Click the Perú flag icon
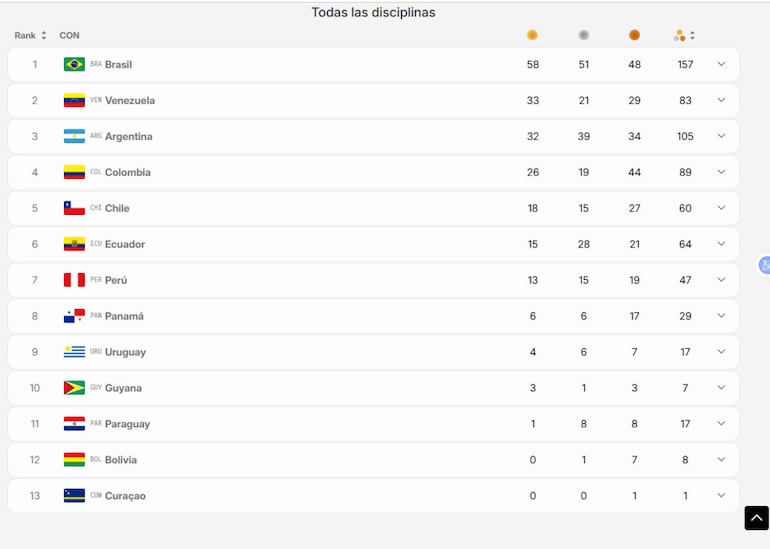The height and width of the screenshot is (549, 770). coord(74,280)
